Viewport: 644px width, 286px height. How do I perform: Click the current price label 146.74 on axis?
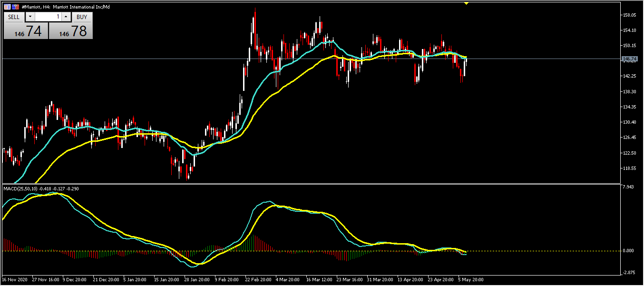point(629,59)
